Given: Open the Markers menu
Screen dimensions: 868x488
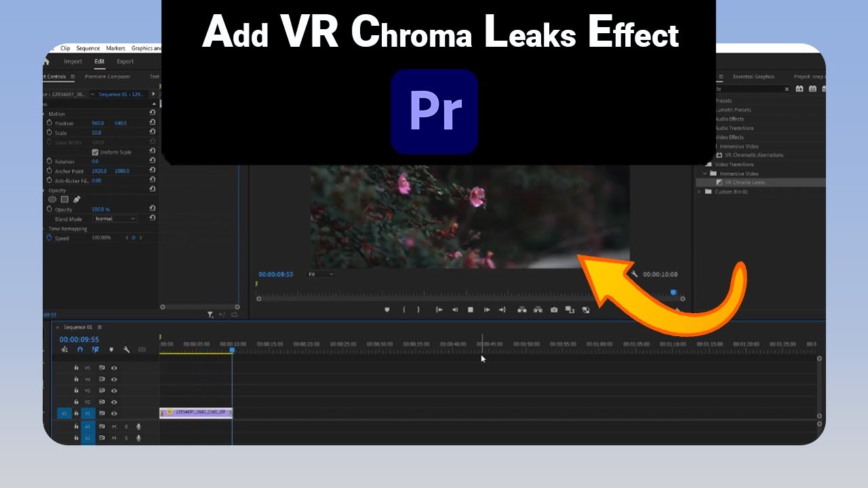Looking at the screenshot, I should 116,48.
